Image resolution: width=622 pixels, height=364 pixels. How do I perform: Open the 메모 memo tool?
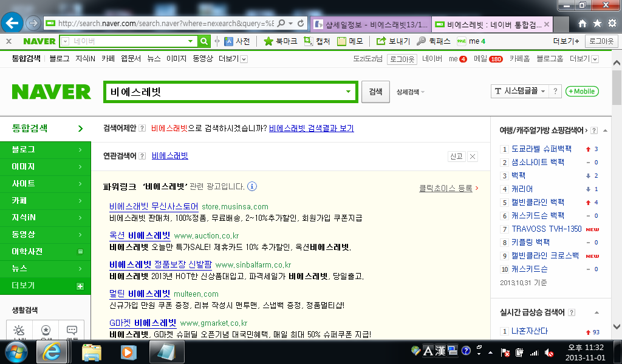point(350,41)
